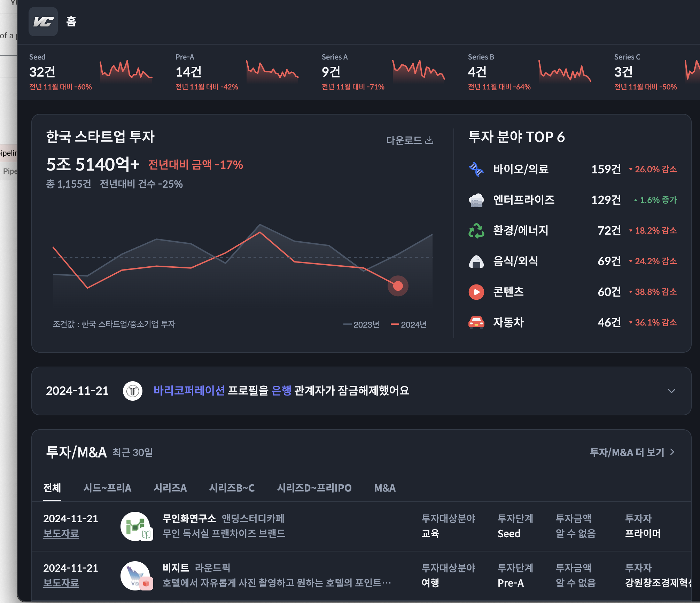Click the 엔터프라이즈 cloud server icon
The height and width of the screenshot is (603, 700).
tap(476, 200)
